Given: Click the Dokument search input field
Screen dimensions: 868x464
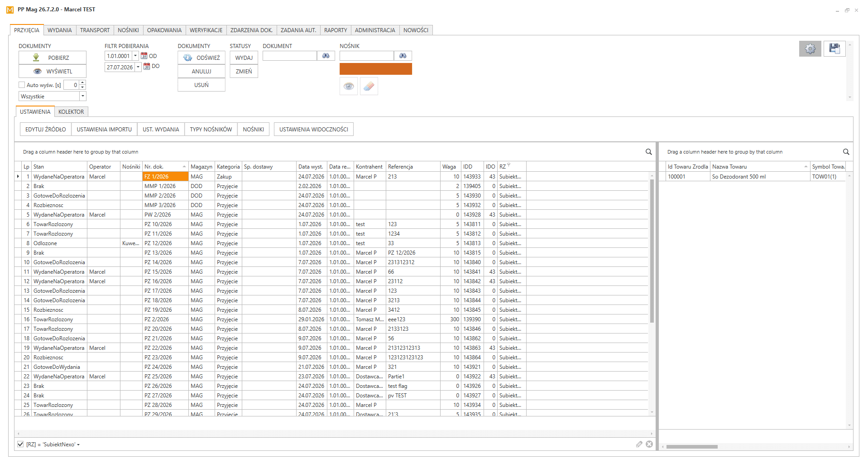Looking at the screenshot, I should click(290, 56).
